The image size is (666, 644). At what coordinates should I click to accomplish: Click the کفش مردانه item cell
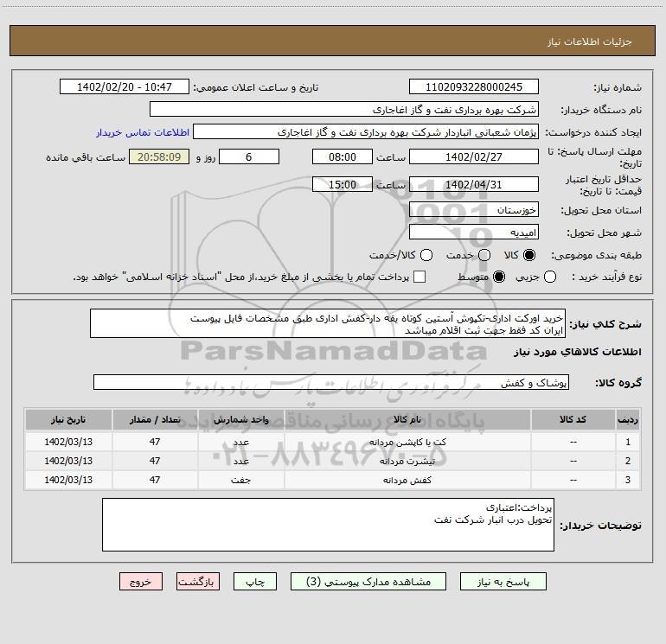(x=407, y=480)
